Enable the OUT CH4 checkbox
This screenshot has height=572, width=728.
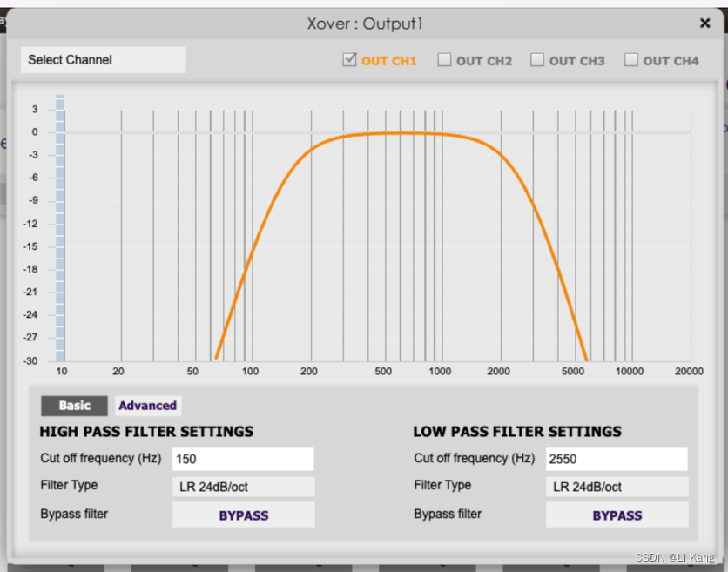pos(631,60)
